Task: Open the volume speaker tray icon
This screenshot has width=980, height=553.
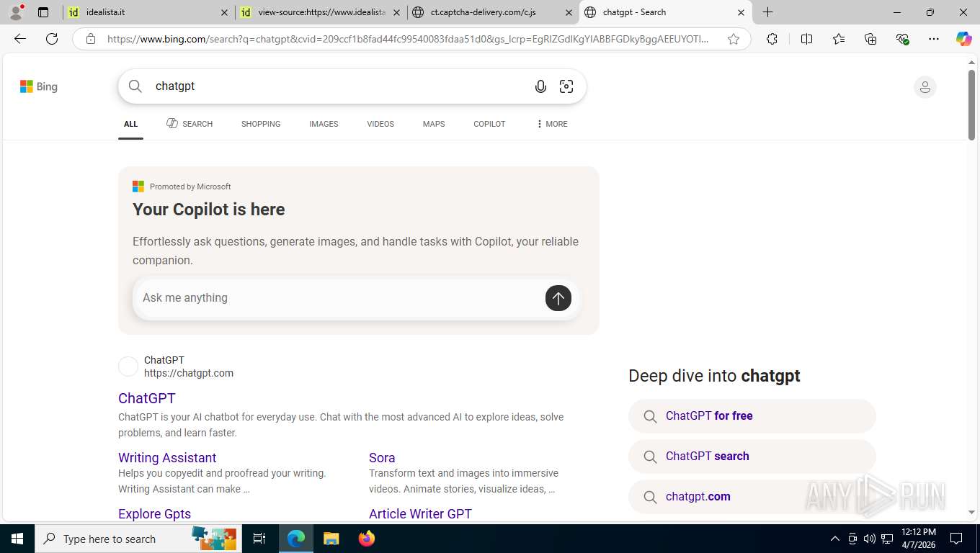Action: [x=870, y=539]
